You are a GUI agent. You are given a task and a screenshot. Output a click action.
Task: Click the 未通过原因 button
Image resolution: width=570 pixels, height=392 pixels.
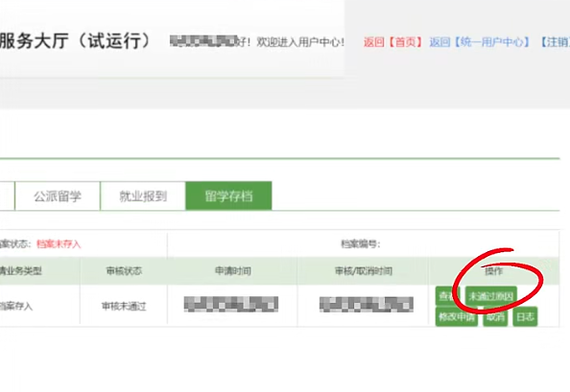pos(490,296)
